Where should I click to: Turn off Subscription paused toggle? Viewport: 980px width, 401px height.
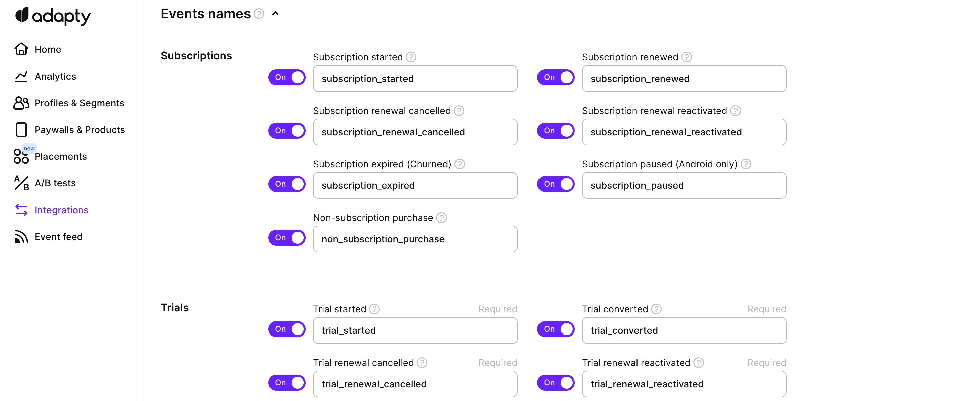(556, 184)
